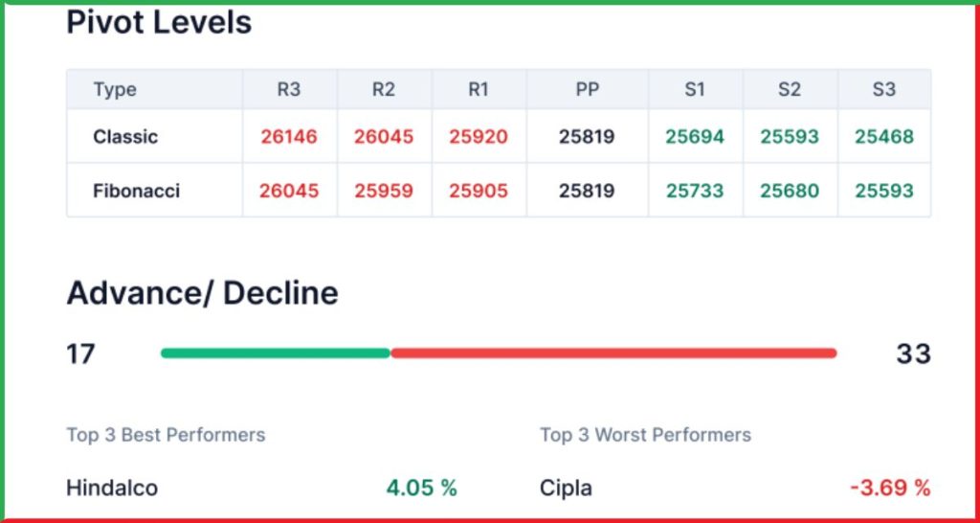Select Fibonacci R2 value 25959
Image resolution: width=980 pixels, height=523 pixels.
(x=384, y=191)
